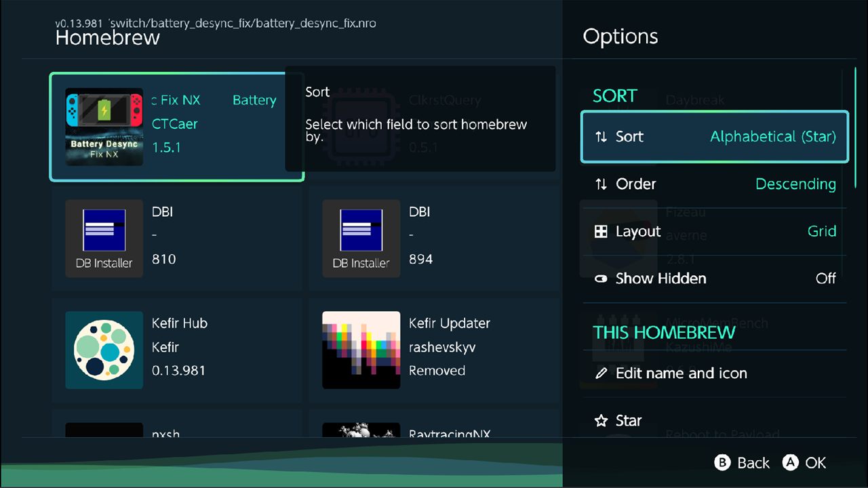Image resolution: width=868 pixels, height=488 pixels.
Task: Click the battery_desync_fix.nro file path text
Action: (x=243, y=24)
